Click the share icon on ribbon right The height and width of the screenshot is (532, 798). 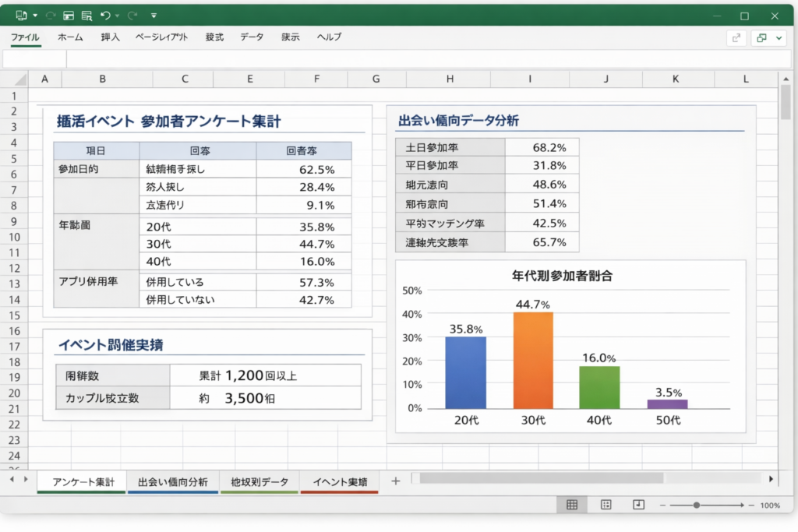736,37
